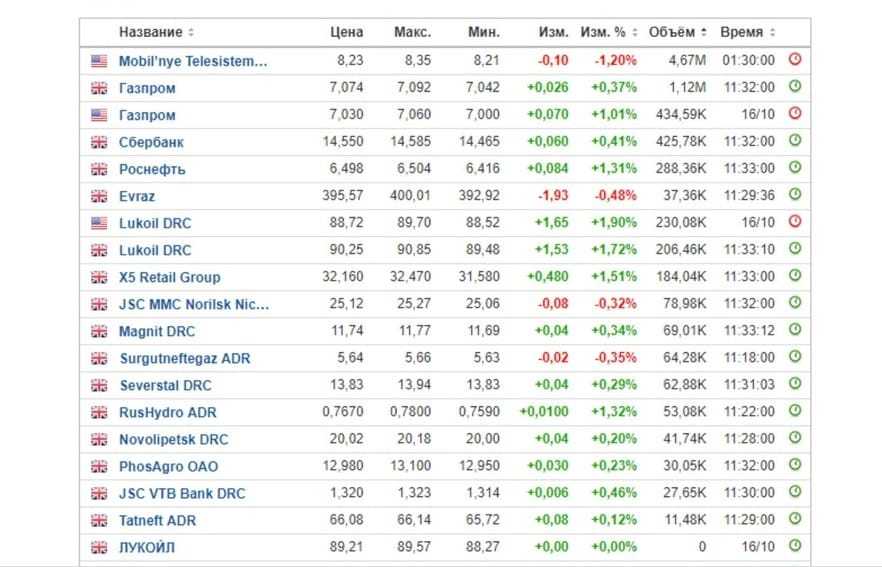
Task: Click the UK flag icon beside Evraz
Action: [99, 196]
